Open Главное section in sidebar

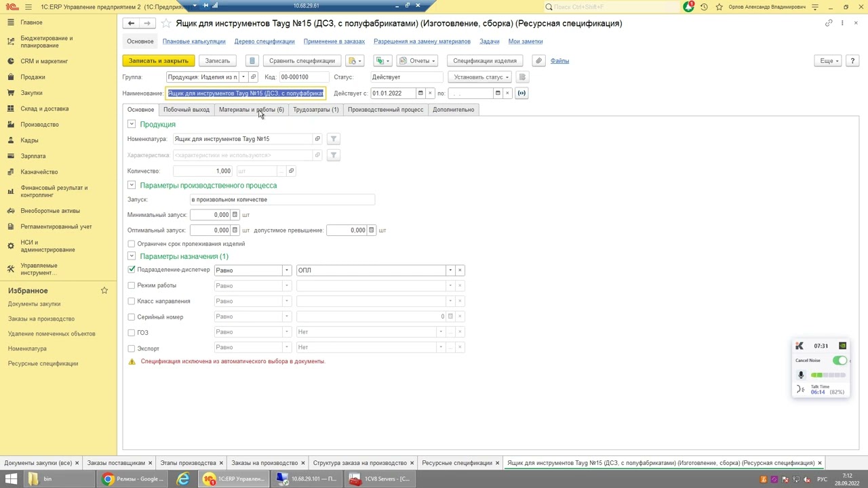pyautogui.click(x=31, y=22)
